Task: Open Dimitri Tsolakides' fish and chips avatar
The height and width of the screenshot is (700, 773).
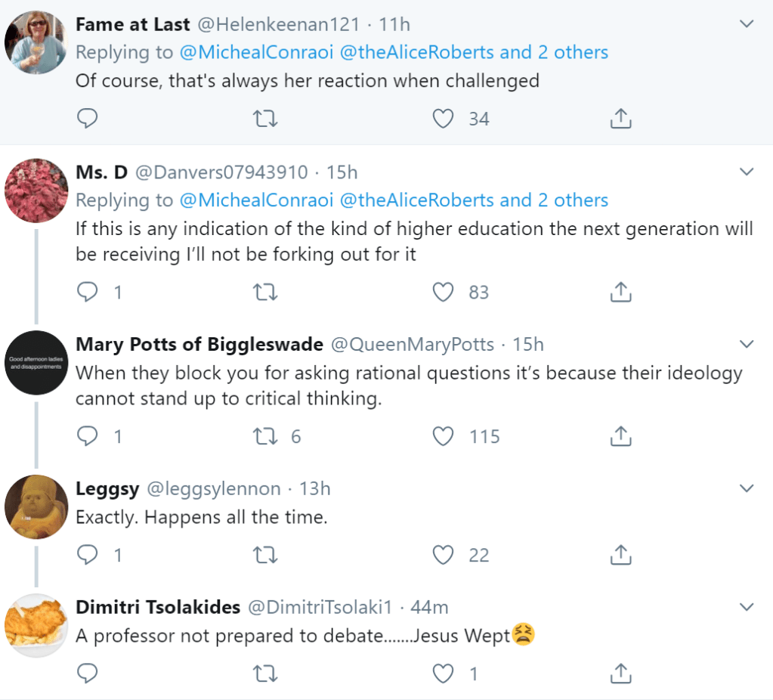Action: (36, 626)
